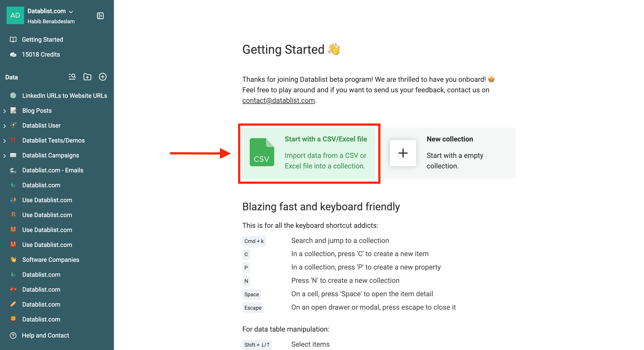Click the Help question mark icon
The image size is (644, 350).
pyautogui.click(x=13, y=335)
